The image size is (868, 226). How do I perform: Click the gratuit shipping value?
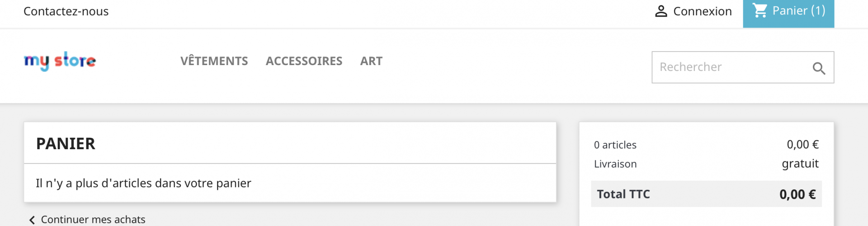(x=800, y=164)
